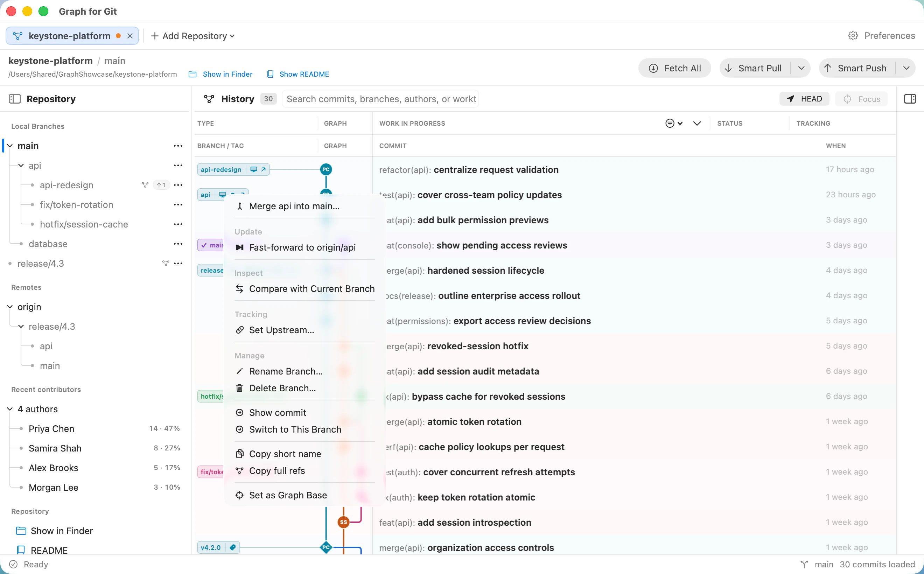The height and width of the screenshot is (574, 924).
Task: Collapse origin release/4.3 folder
Action: coord(21,327)
